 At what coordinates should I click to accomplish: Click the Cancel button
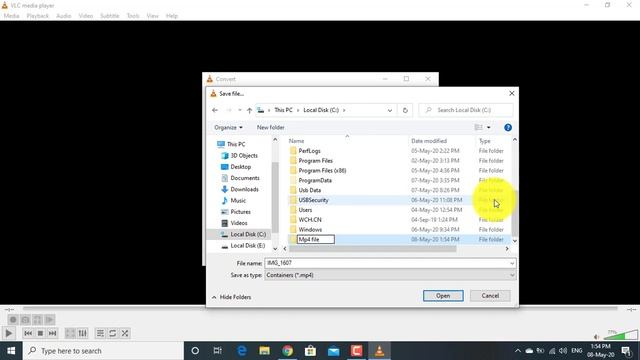point(490,296)
